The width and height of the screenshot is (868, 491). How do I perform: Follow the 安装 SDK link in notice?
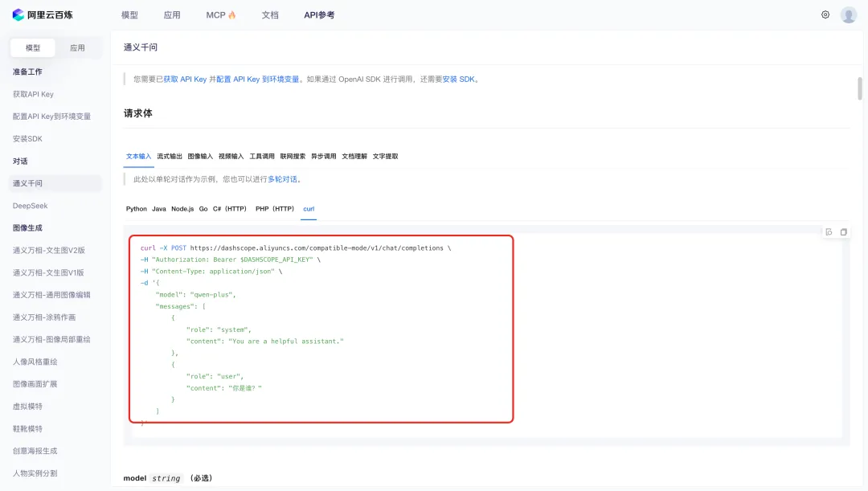click(458, 80)
